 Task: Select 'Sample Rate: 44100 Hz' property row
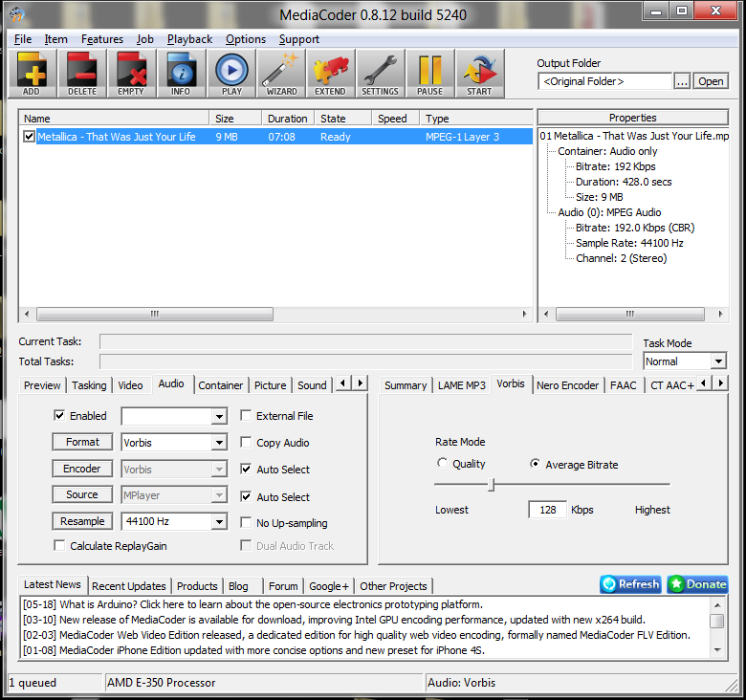(629, 243)
